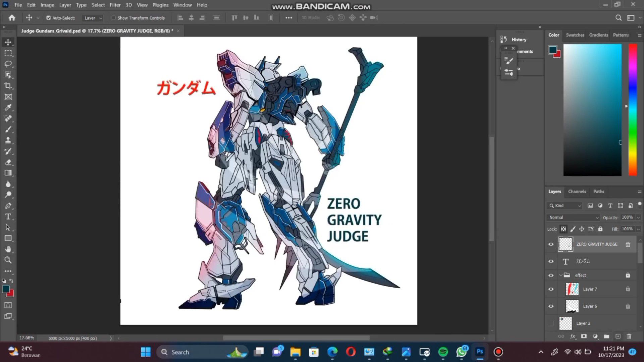The width and height of the screenshot is (644, 362).
Task: Click the Home icon in options bar
Action: [12, 18]
